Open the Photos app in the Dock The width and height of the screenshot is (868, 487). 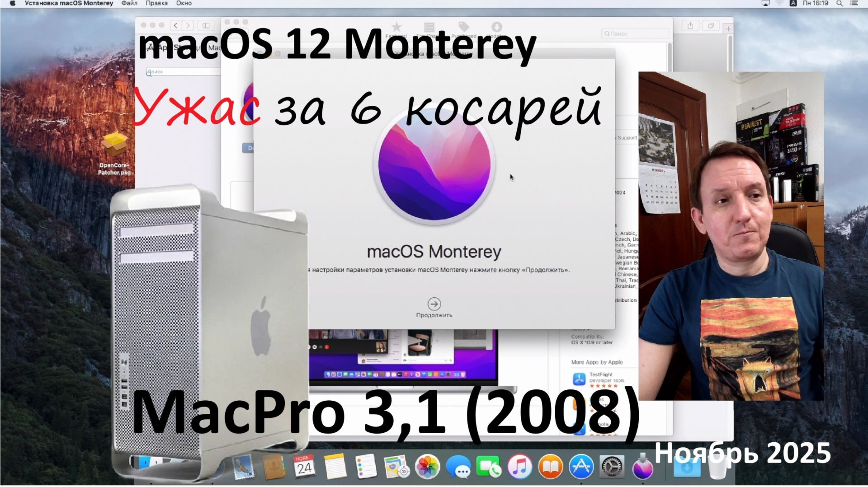point(427,467)
